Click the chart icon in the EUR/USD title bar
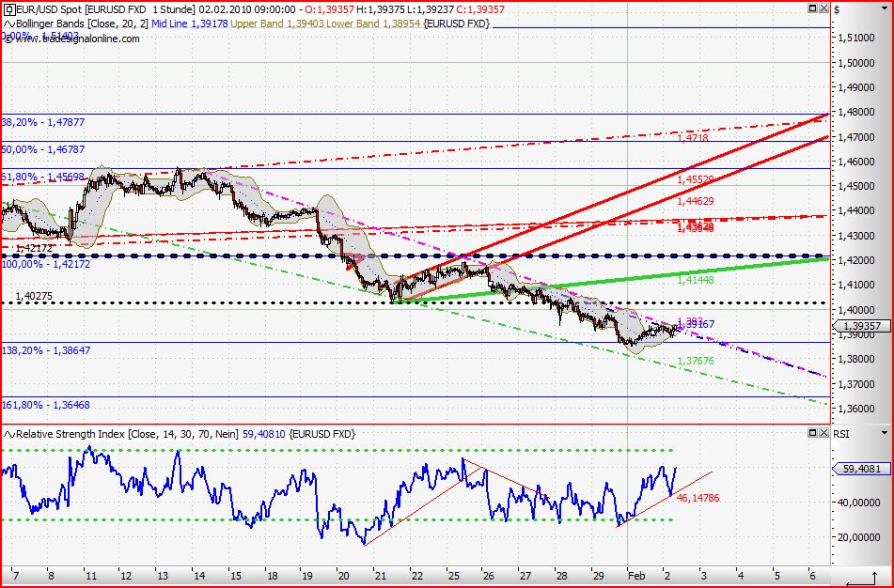894x588 pixels. click(10, 11)
